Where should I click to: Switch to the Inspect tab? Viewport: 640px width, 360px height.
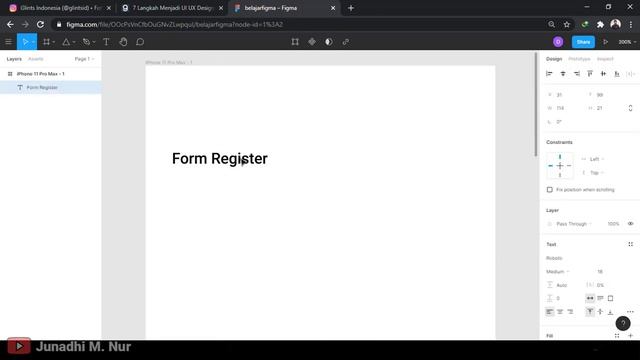point(605,59)
